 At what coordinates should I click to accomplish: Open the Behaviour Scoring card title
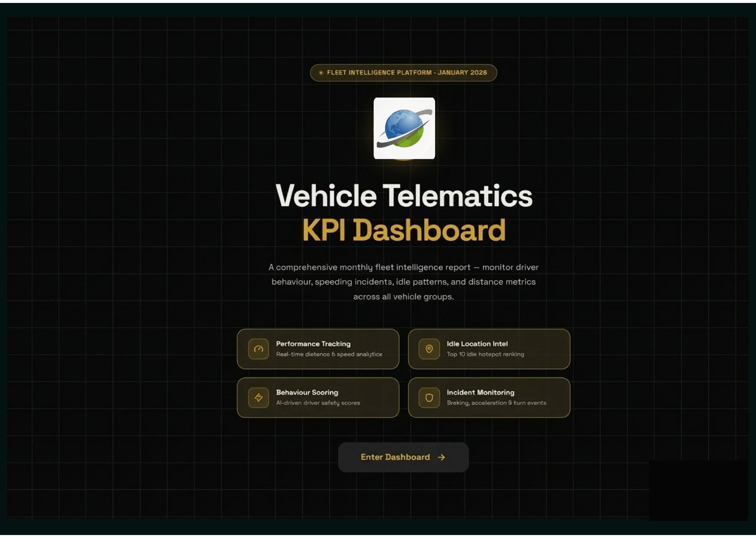307,392
